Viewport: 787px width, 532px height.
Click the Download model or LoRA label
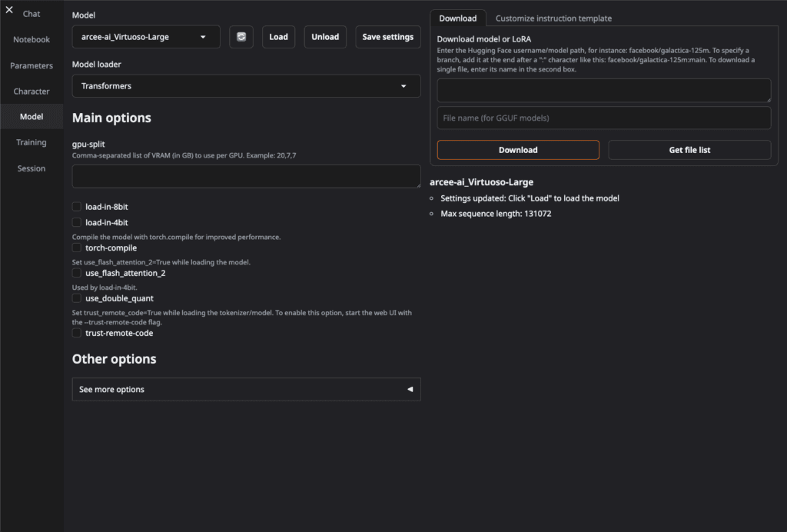click(x=484, y=38)
